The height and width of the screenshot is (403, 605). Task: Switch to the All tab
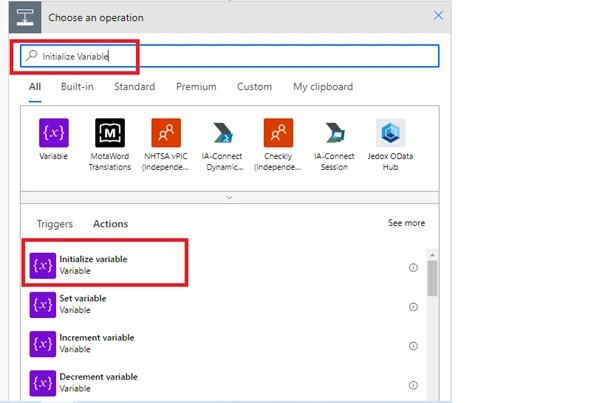(35, 86)
